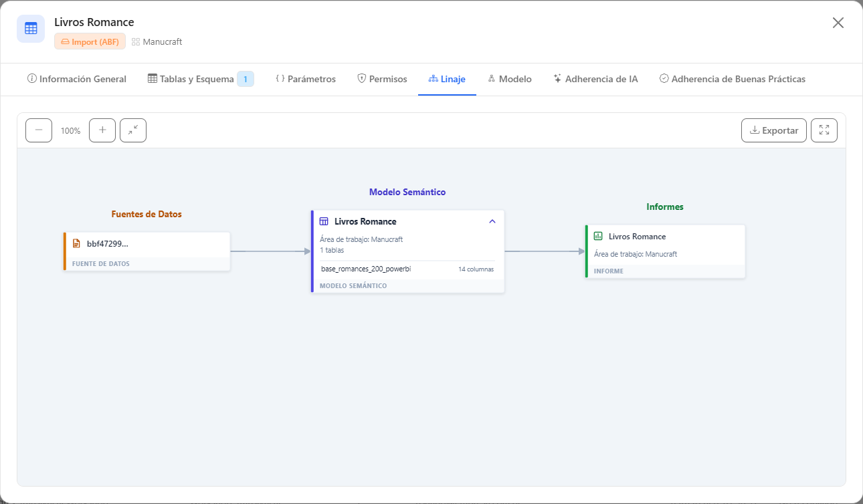The image size is (863, 504).
Task: Click the Import (ABF) badge
Action: 90,41
